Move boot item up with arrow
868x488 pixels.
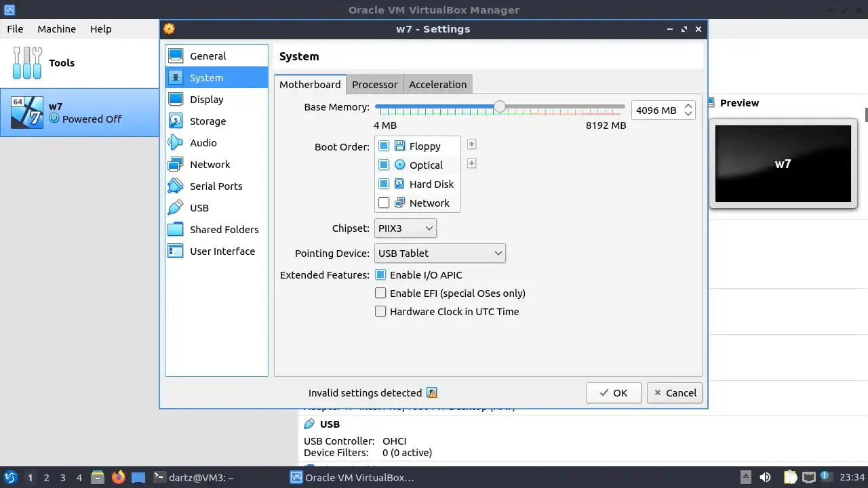(x=472, y=144)
